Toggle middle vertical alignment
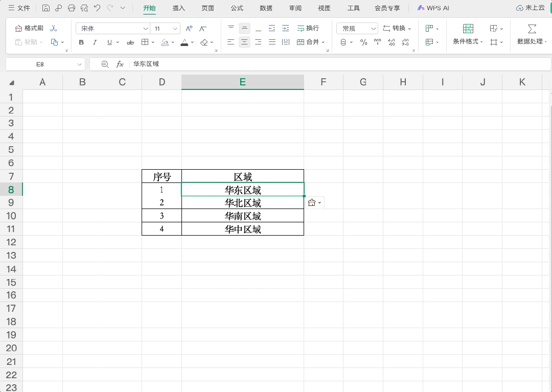 (x=244, y=28)
